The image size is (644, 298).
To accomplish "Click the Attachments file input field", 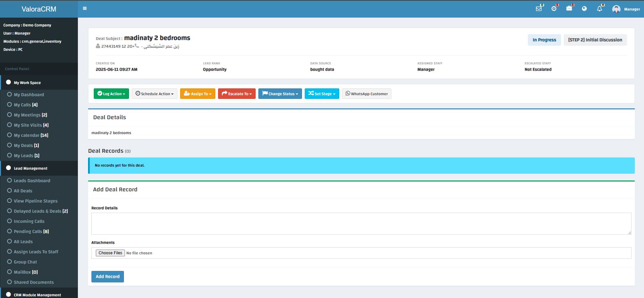I will [361, 253].
